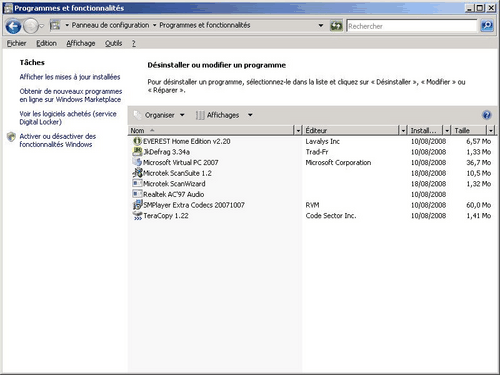Go back with the blue Back arrow

tap(13, 26)
